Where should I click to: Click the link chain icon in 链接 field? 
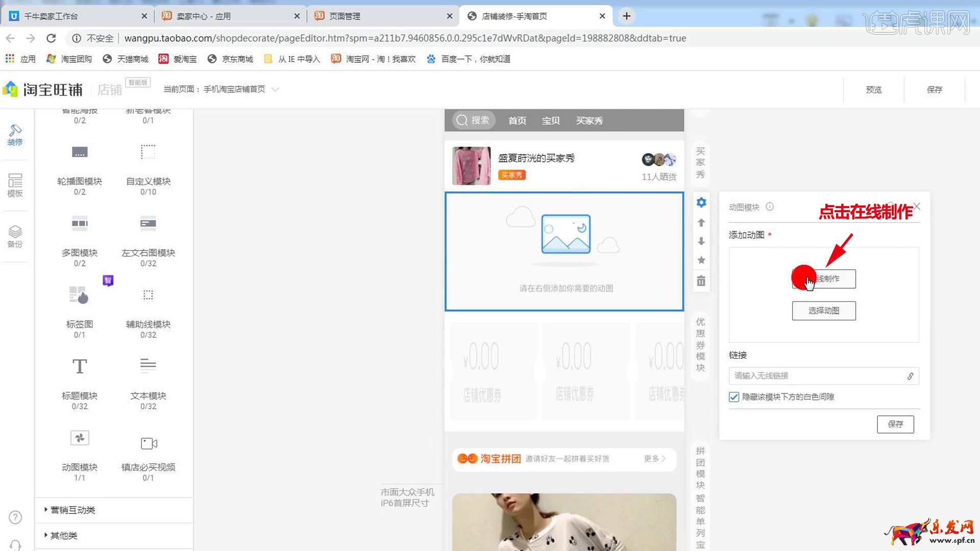click(910, 376)
